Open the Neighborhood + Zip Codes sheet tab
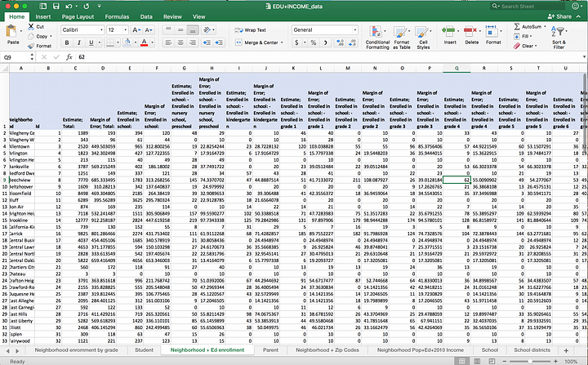 tap(327, 350)
